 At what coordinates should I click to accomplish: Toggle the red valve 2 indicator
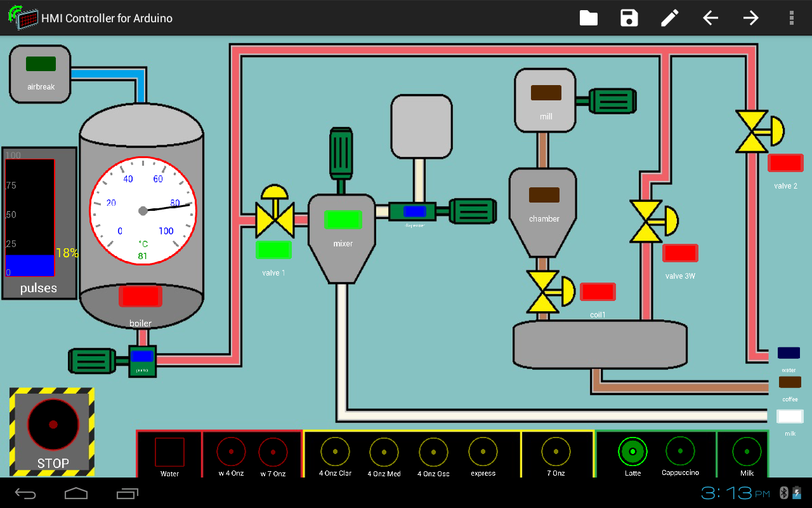tap(785, 163)
